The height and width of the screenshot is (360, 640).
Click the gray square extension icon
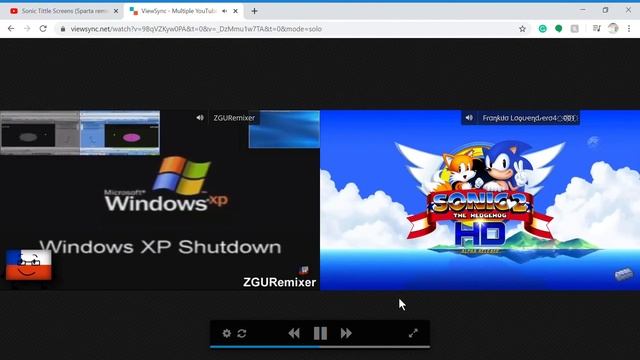574,29
